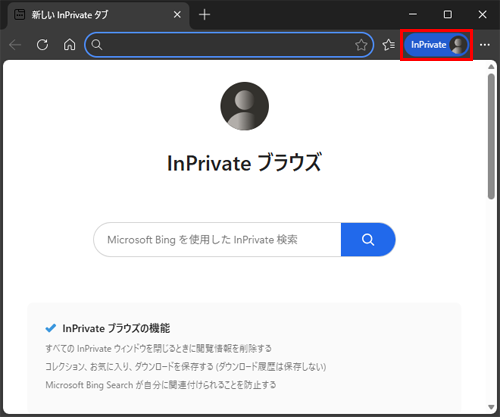Screen dimensions: 500x417
Task: Click the browser back arrow
Action: [15, 45]
